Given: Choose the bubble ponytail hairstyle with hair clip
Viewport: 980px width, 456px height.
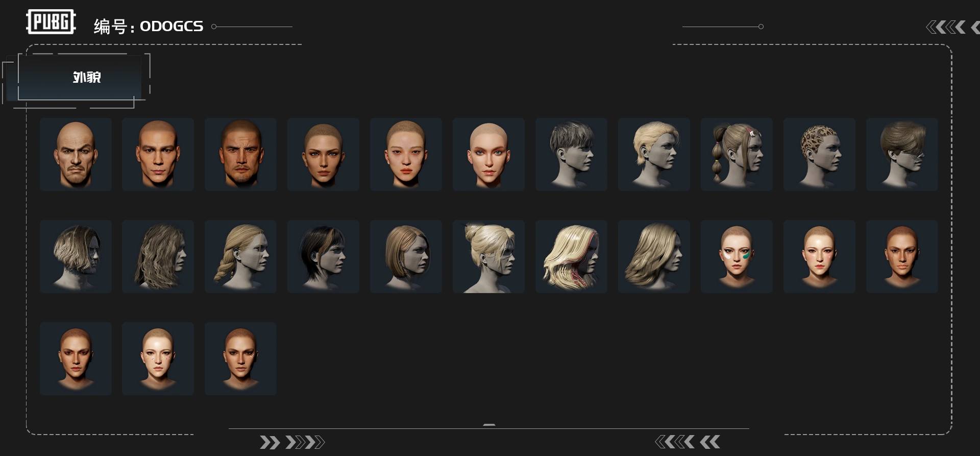Looking at the screenshot, I should point(737,154).
